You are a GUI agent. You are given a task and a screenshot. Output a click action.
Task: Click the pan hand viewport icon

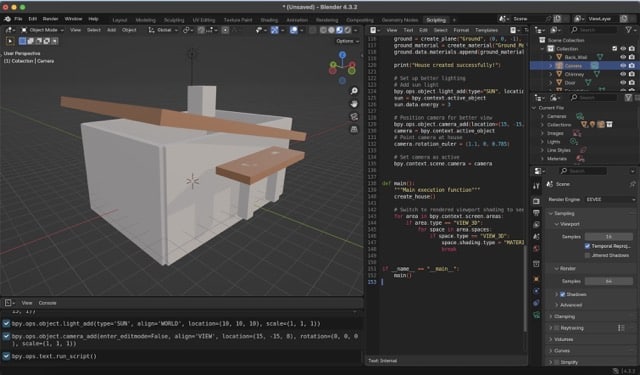pyautogui.click(x=354, y=104)
